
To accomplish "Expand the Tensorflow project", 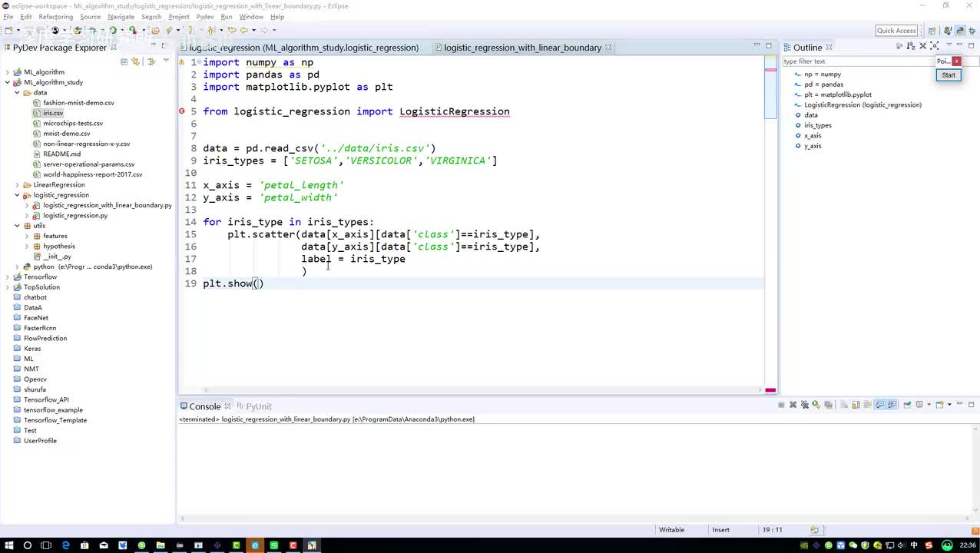I will 8,276.
